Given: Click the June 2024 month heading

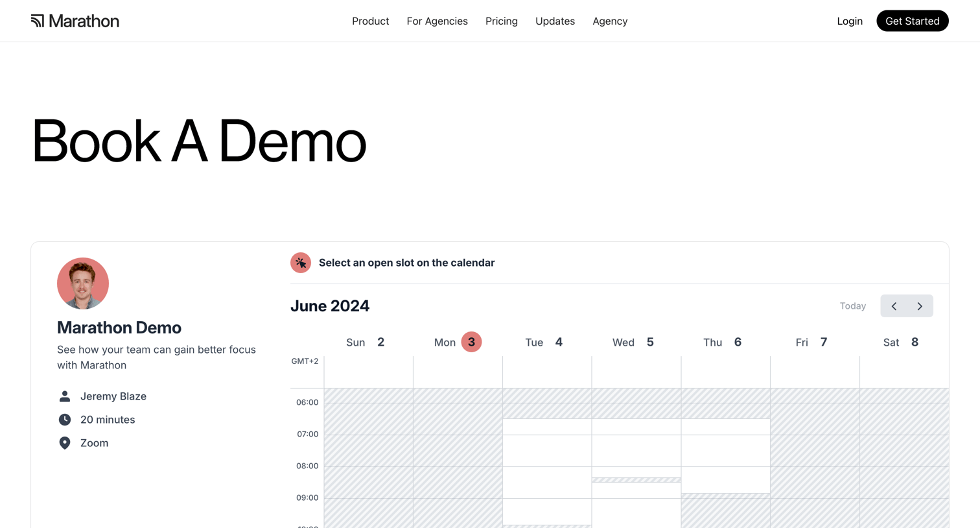Looking at the screenshot, I should [x=330, y=306].
